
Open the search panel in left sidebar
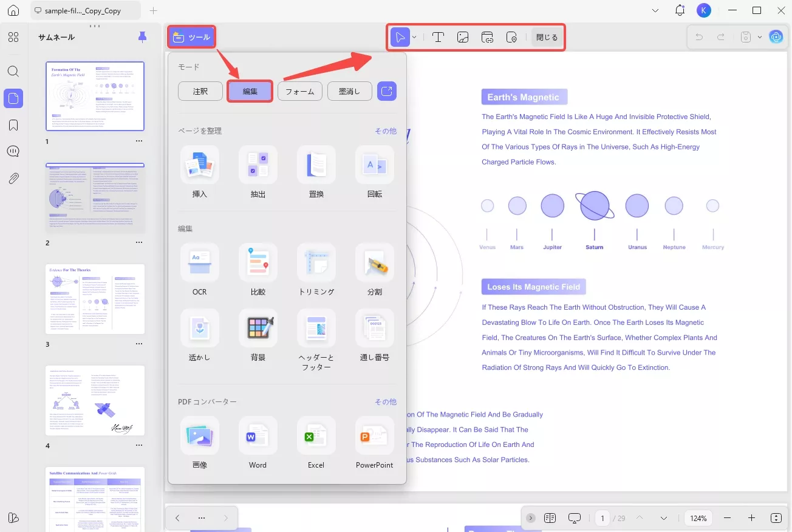point(13,71)
